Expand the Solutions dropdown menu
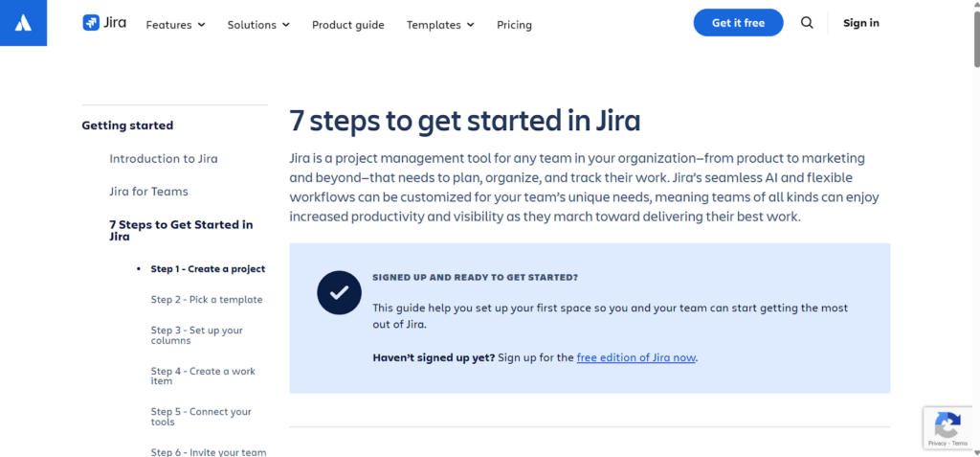Image resolution: width=980 pixels, height=457 pixels. (x=258, y=25)
